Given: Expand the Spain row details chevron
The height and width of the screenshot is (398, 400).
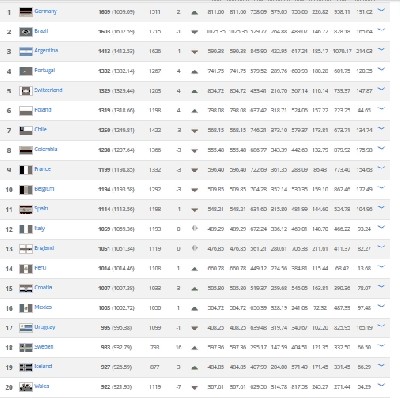Looking at the screenshot, I should 381,207.
